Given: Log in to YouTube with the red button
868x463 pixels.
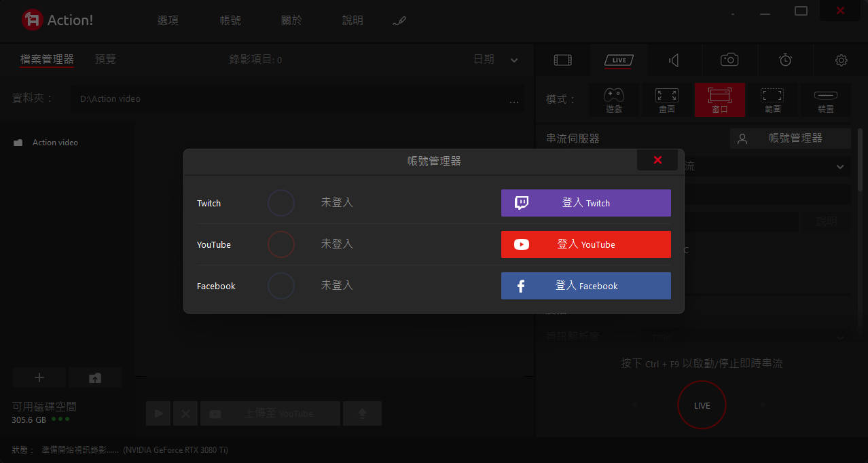Looking at the screenshot, I should pyautogui.click(x=585, y=244).
